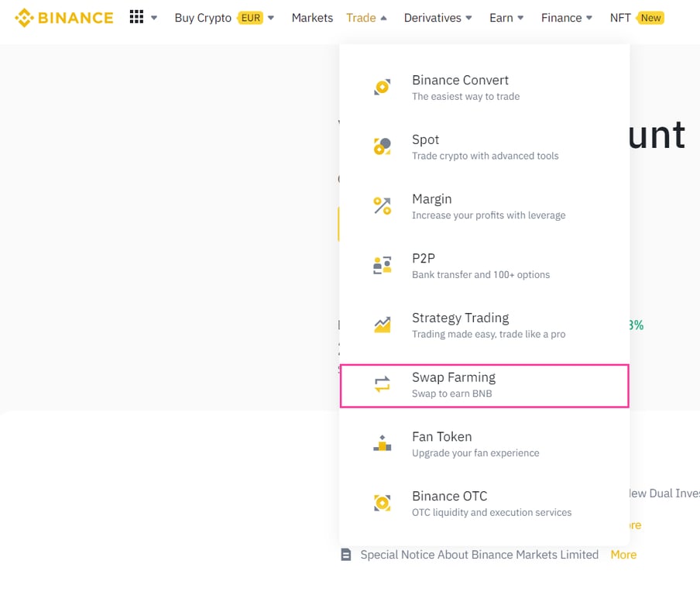700x595 pixels.
Task: Open Swap Farming to earn BNB
Action: tap(454, 377)
